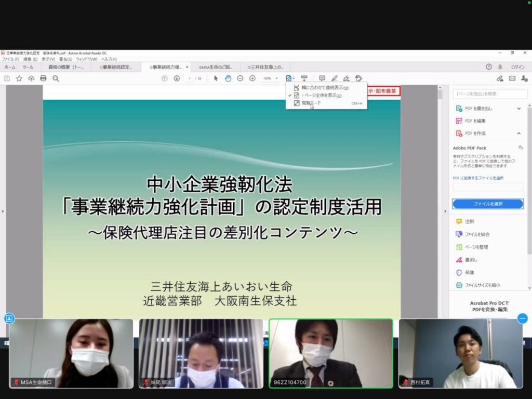
Task: Bookmark file with the star icon
Action: click(x=19, y=79)
